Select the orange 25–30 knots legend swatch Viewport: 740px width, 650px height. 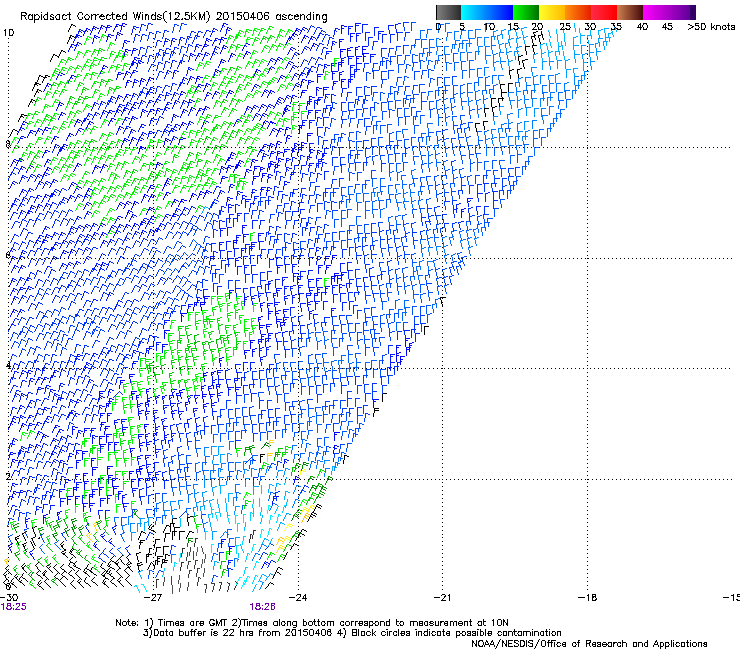click(578, 12)
